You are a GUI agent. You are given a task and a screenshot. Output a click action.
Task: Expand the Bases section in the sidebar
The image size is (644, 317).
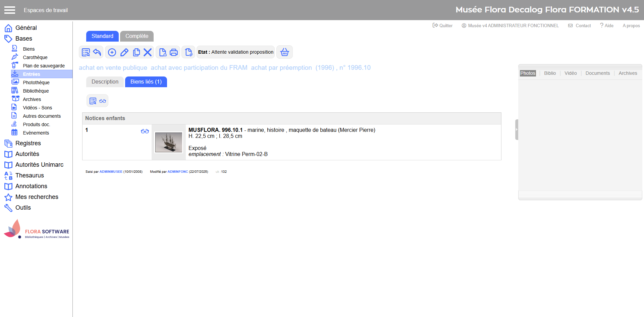coord(23,39)
